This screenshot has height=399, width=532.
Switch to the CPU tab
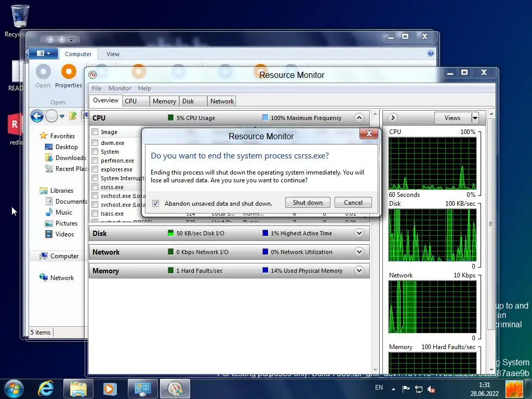[136, 101]
